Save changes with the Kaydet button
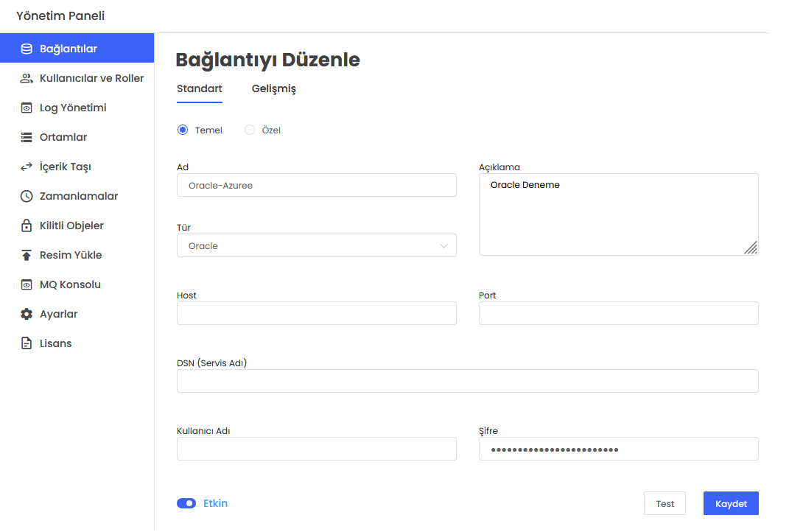 click(730, 503)
